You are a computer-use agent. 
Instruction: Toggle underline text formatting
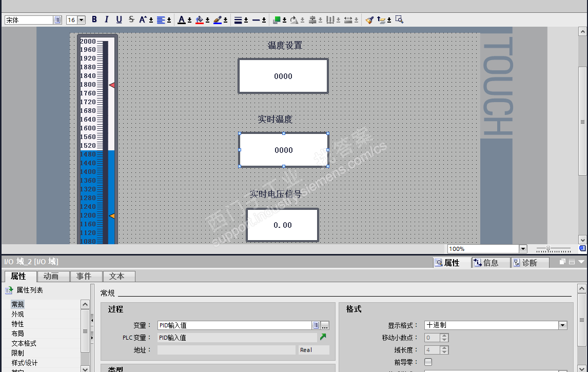pos(119,19)
